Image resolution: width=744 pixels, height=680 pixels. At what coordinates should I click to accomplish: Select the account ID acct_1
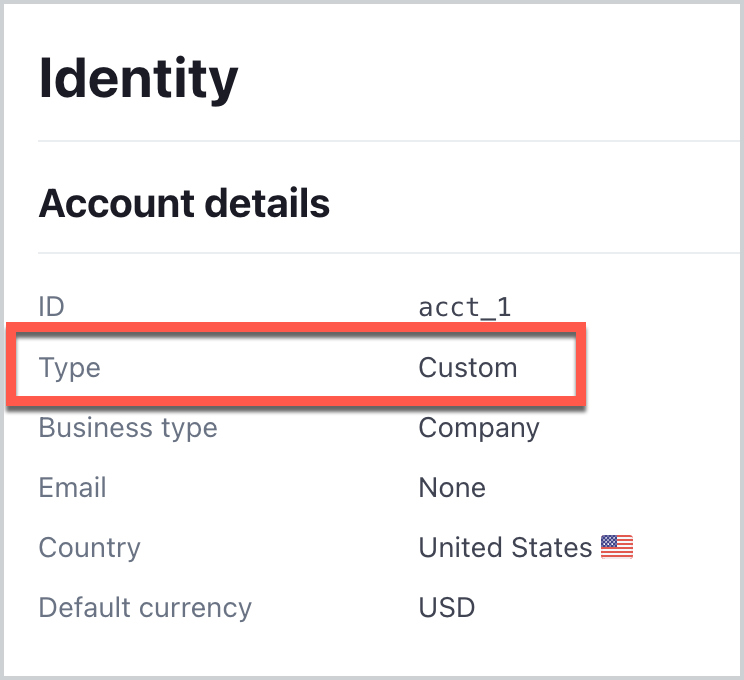click(x=465, y=307)
